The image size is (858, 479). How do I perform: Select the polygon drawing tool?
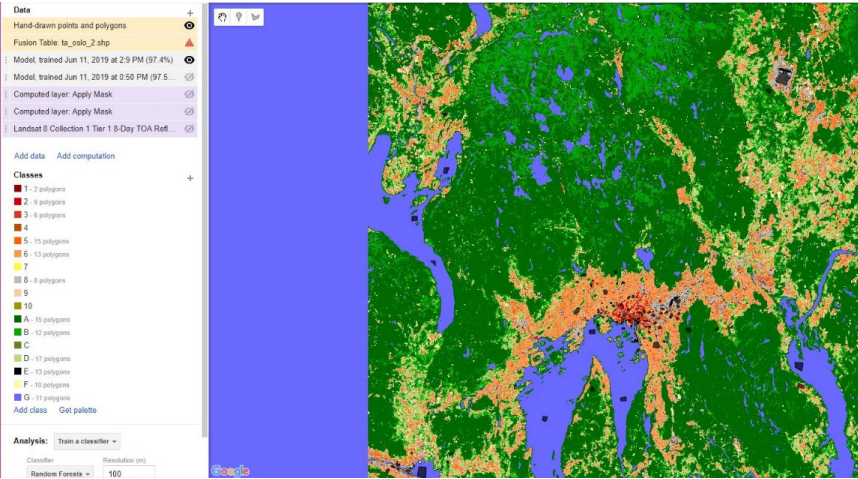pyautogui.click(x=255, y=17)
